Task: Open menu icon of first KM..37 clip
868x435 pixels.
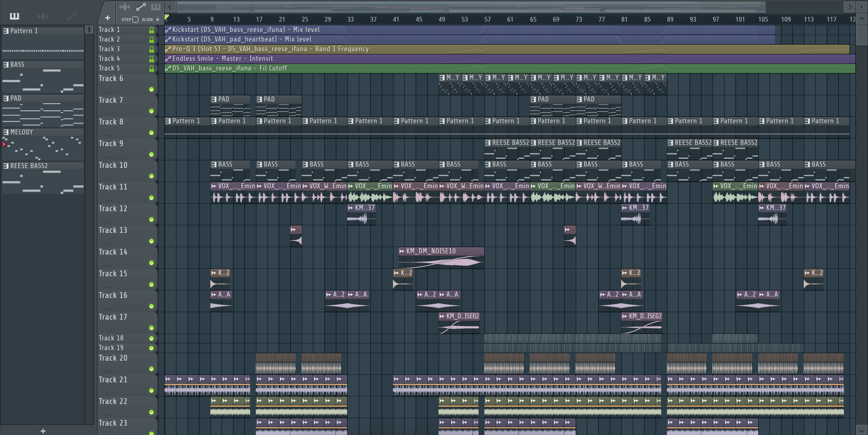Action: click(x=351, y=208)
